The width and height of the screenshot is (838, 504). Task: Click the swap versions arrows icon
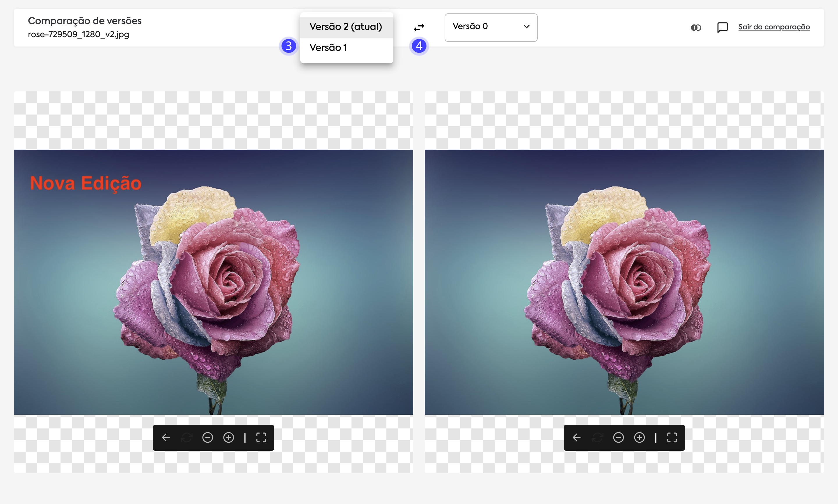[419, 27]
